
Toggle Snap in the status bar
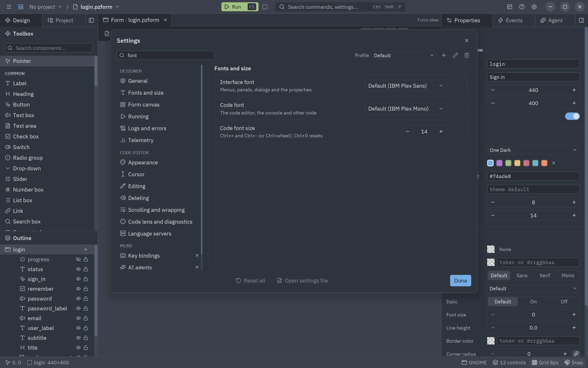tap(574, 362)
